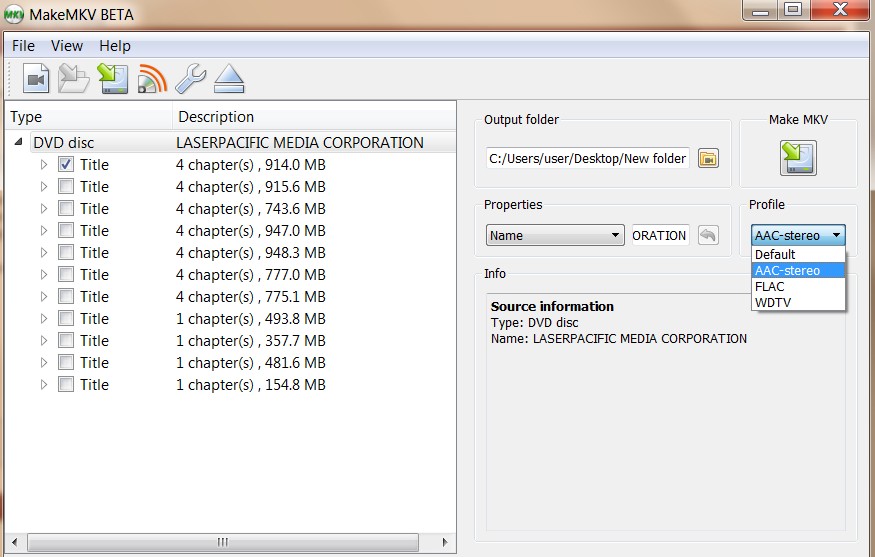The height and width of the screenshot is (557, 875).
Task: Select '1 chapter(s) , 154.8 MB' description
Action: click(251, 385)
